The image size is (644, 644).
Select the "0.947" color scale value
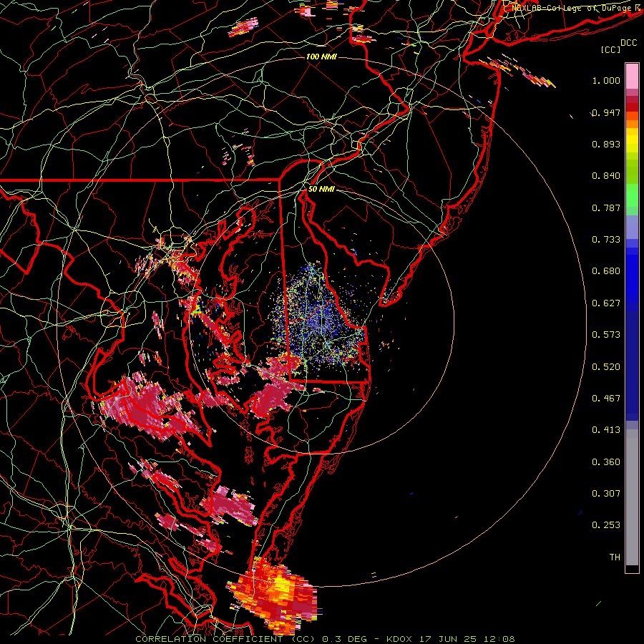606,112
